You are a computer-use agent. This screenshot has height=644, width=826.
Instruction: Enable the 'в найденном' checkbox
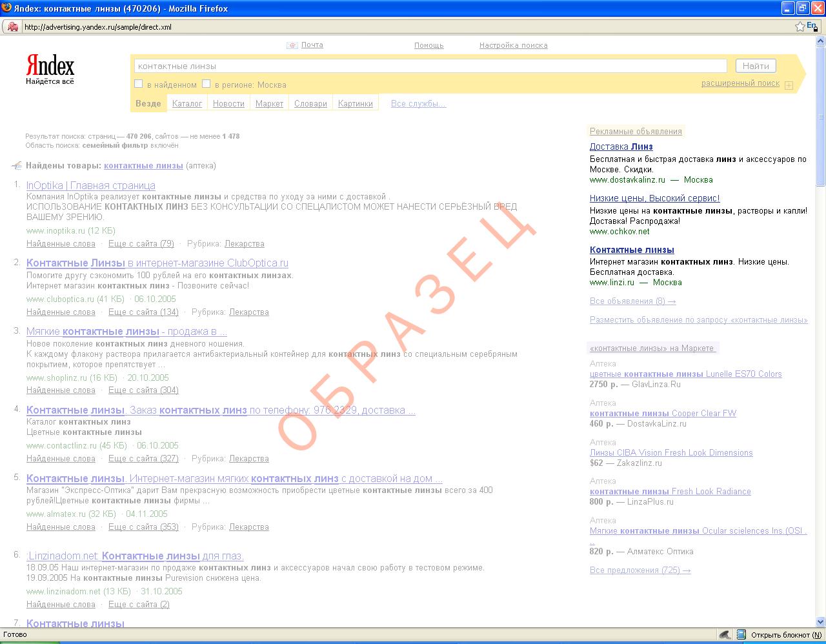(138, 84)
